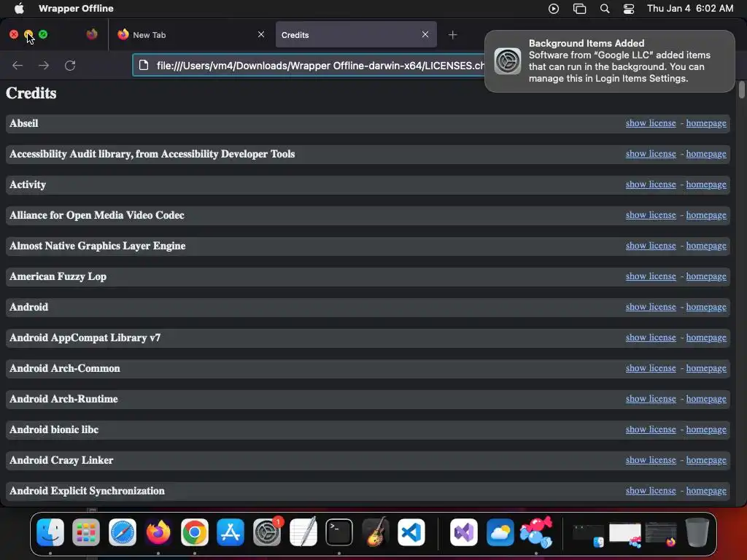Open Android bionic libc homepage
The height and width of the screenshot is (560, 747).
coord(706,429)
